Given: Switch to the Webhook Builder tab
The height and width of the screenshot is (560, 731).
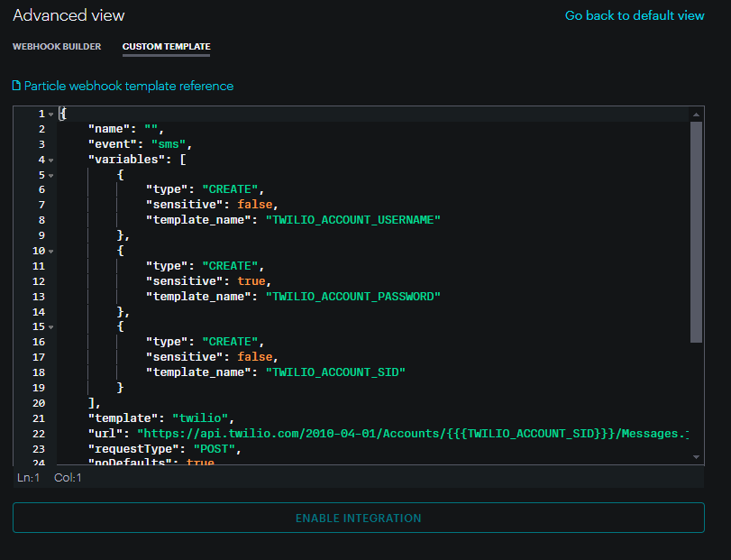Looking at the screenshot, I should click(57, 47).
